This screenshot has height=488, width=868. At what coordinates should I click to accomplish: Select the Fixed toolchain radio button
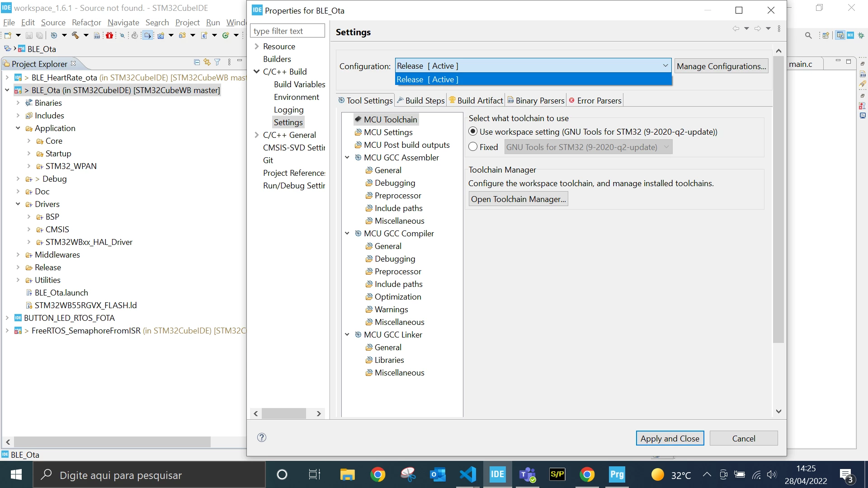473,147
